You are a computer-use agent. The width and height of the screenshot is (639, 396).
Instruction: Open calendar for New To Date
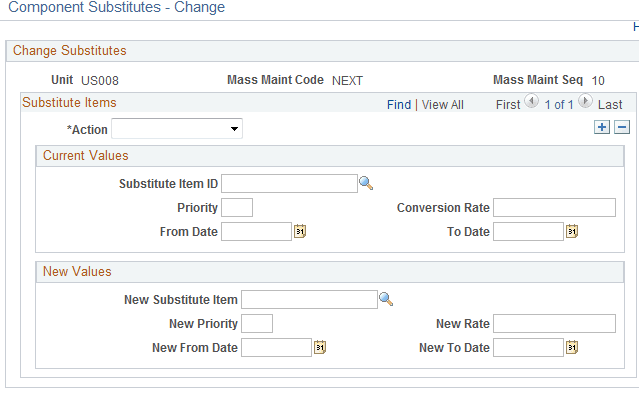click(572, 347)
